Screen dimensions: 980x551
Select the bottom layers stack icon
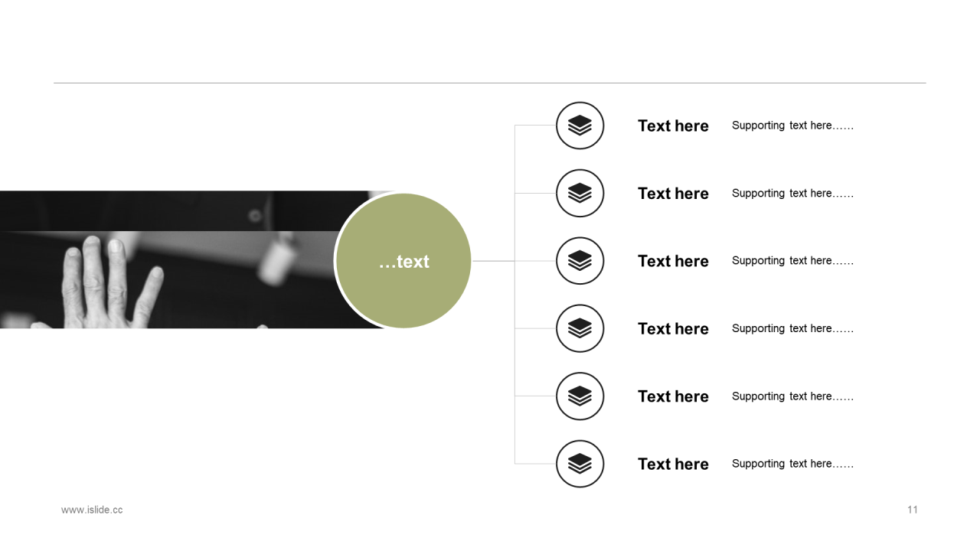[580, 464]
